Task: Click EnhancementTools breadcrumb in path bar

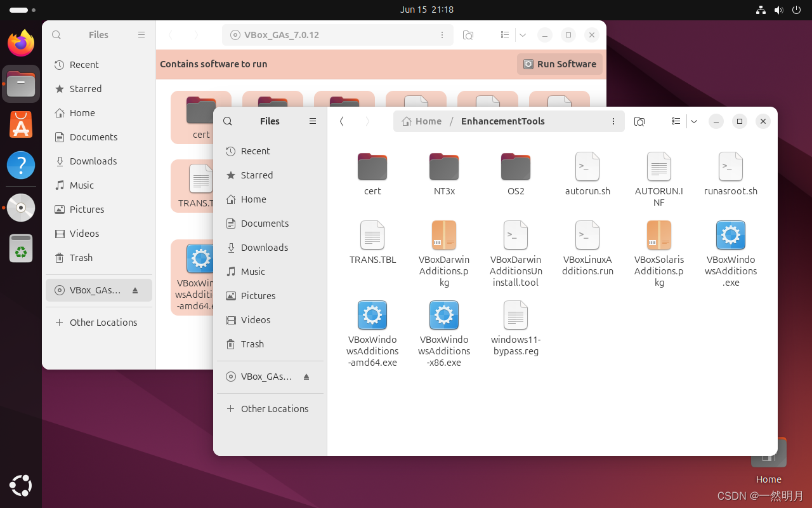Action: (x=503, y=121)
